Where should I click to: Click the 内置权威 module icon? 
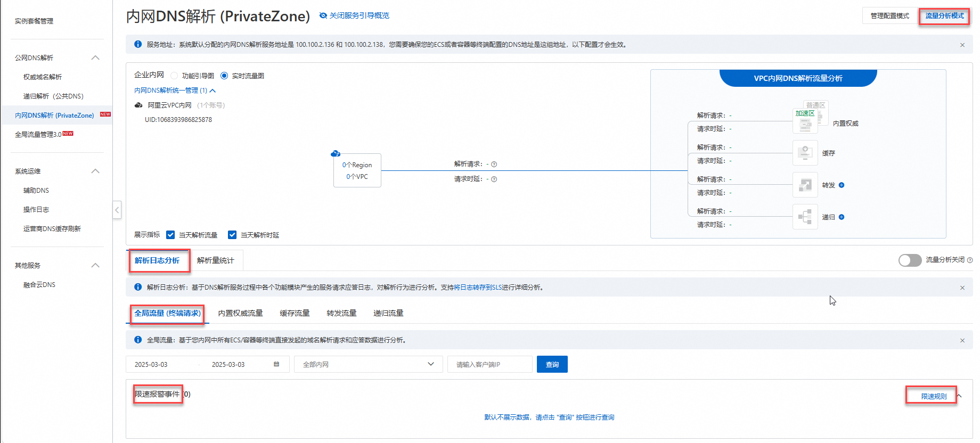coord(805,124)
